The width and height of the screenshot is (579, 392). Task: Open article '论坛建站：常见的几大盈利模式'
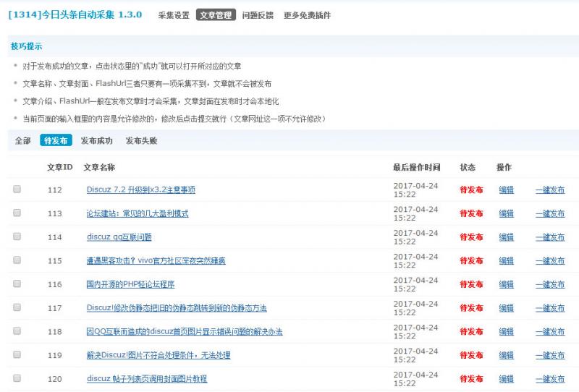[137, 213]
